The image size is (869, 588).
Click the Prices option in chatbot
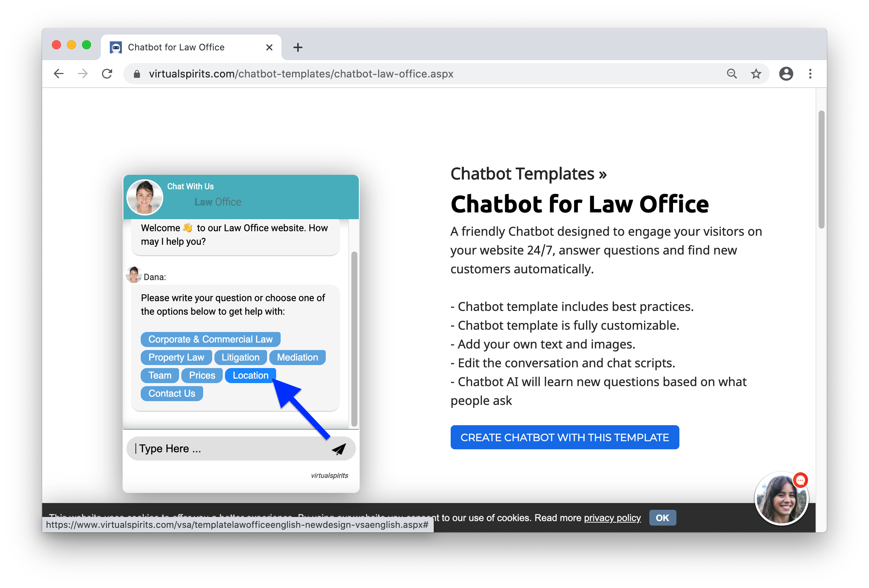[202, 375]
